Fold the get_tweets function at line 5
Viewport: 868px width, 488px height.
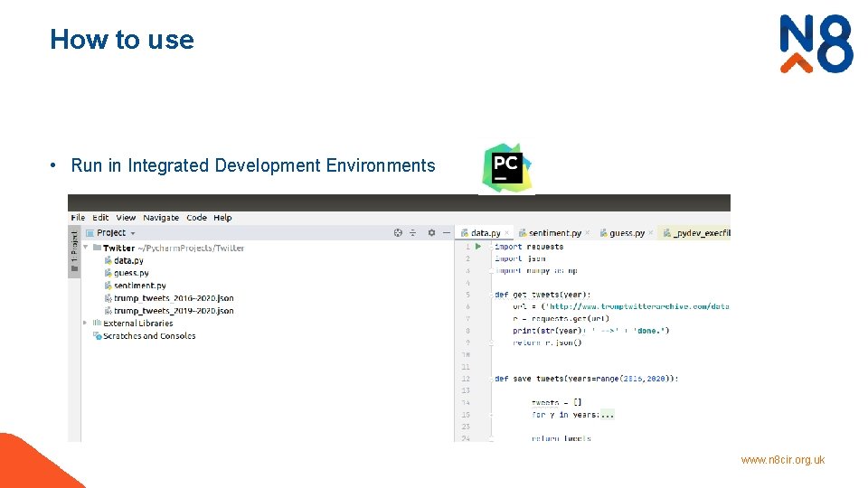pos(491,295)
